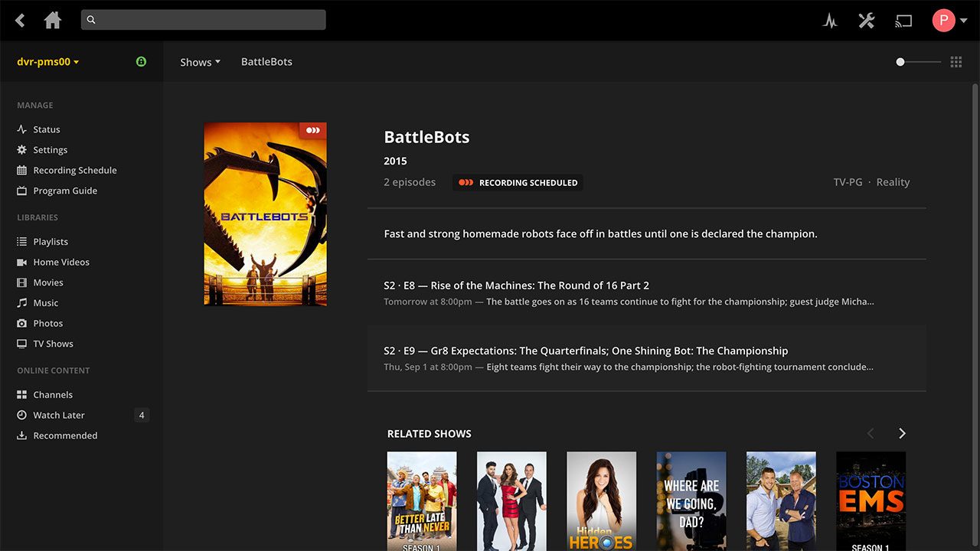Click the Watch Later clock icon

[x=21, y=415]
